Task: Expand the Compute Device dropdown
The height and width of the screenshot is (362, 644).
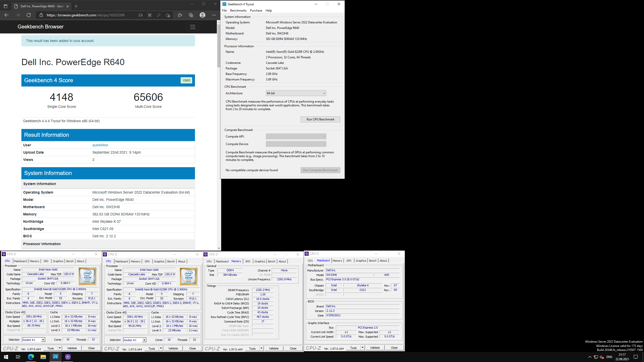Action: click(296, 144)
